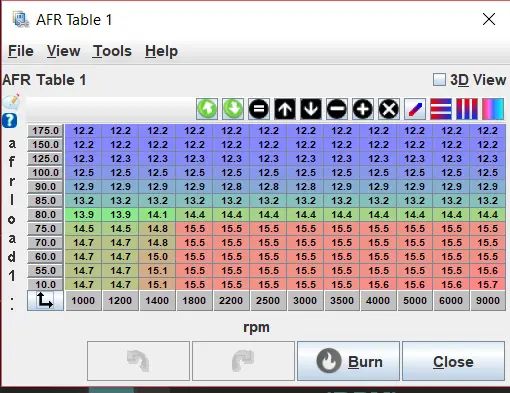
Task: Select the 9000 rpm axis header
Action: [x=488, y=300]
